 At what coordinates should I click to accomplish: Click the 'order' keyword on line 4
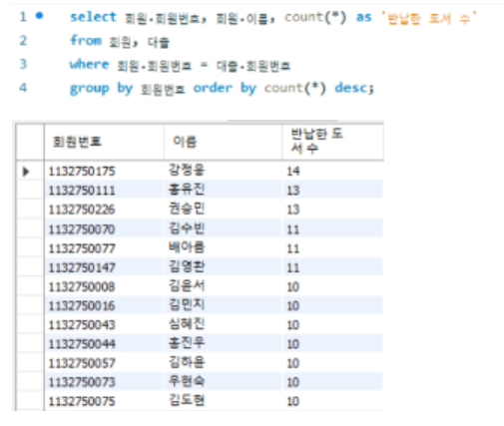(213, 88)
